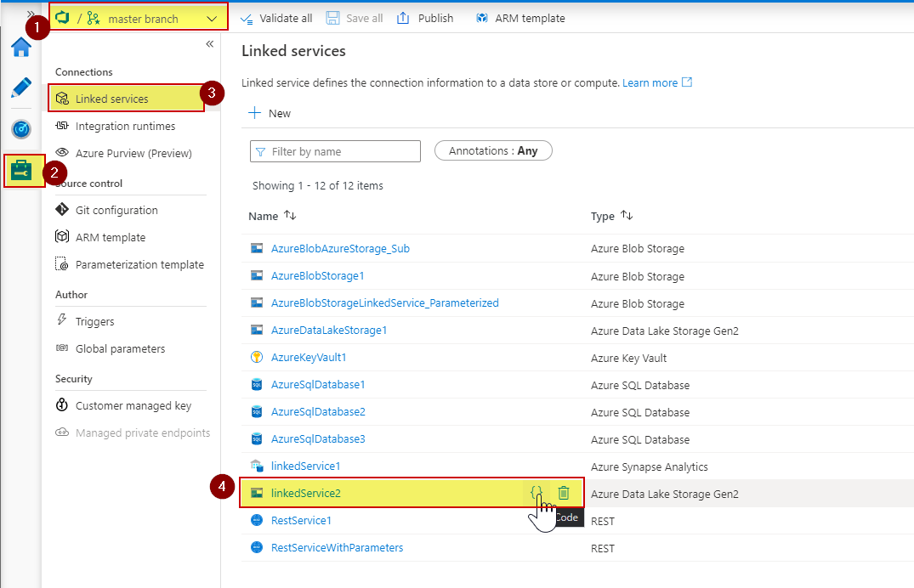The width and height of the screenshot is (914, 588).
Task: Open AzureSqlDatabase3 linked service
Action: click(x=318, y=438)
